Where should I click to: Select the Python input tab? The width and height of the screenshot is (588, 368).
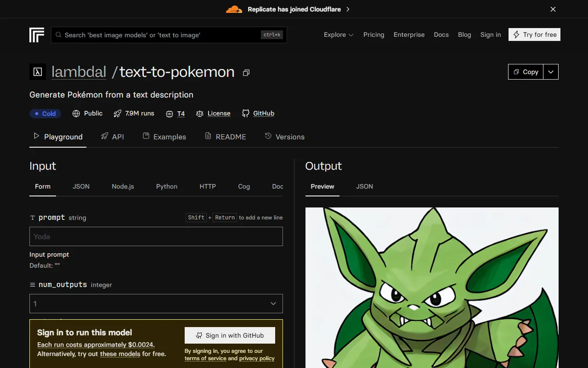[x=166, y=186]
